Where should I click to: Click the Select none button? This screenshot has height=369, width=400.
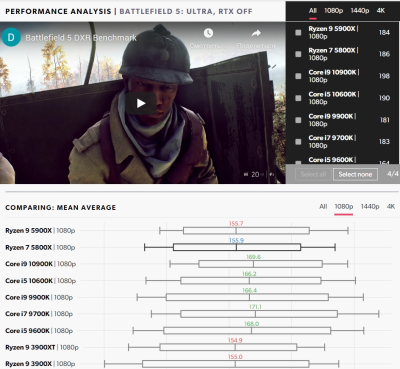tap(355, 174)
